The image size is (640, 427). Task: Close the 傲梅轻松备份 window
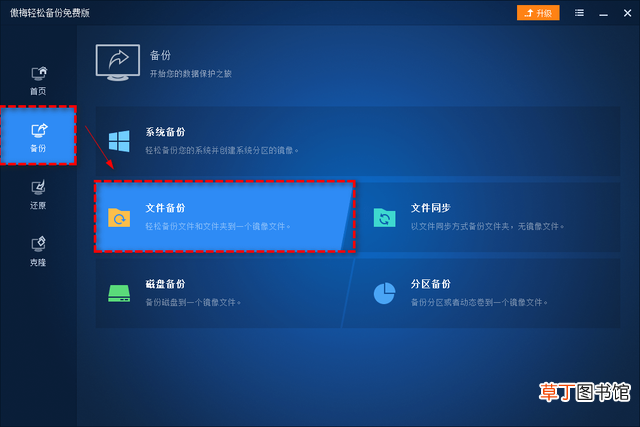[x=628, y=13]
